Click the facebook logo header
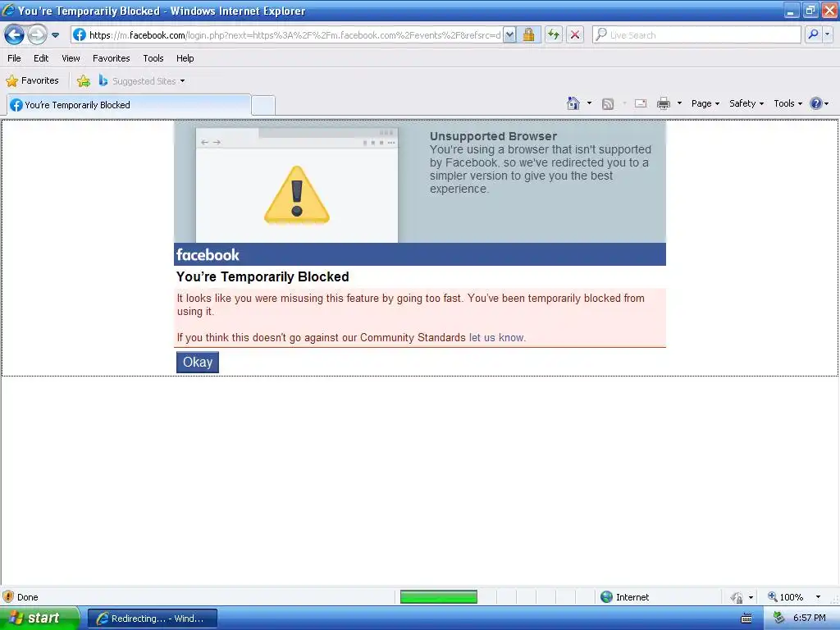Screen dimensions: 840x630 [208, 255]
